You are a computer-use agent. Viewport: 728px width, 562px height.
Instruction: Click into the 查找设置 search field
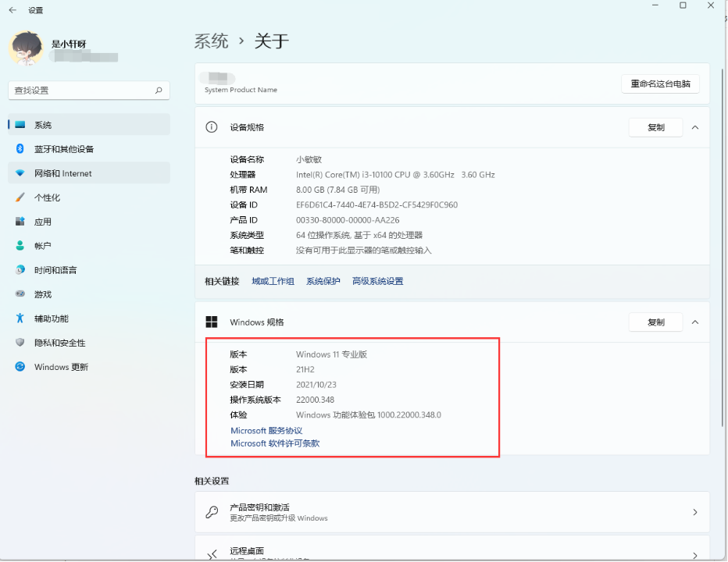click(x=78, y=91)
